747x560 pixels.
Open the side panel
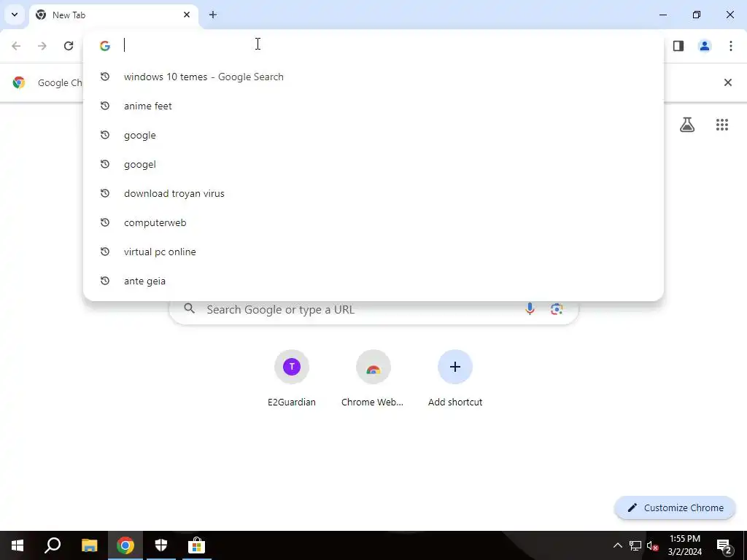tap(678, 46)
